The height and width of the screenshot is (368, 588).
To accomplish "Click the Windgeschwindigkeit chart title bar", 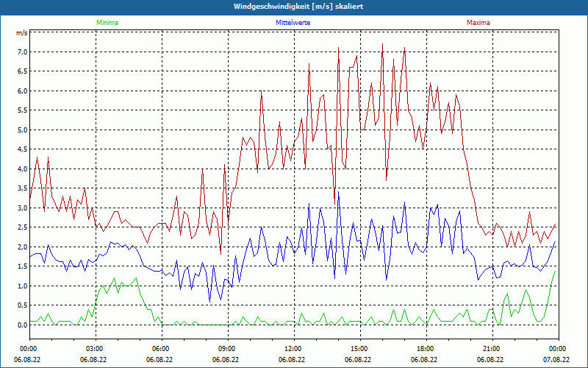I will point(294,7).
